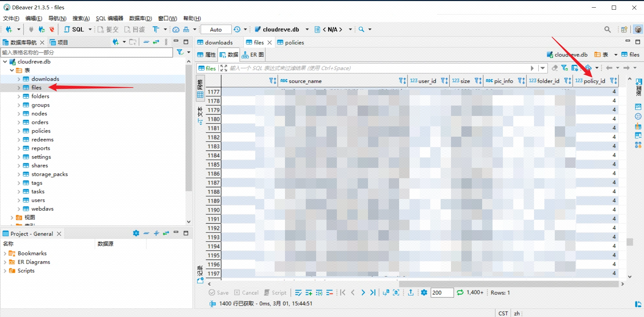Click the reconnect icon in main toolbar

pos(42,29)
